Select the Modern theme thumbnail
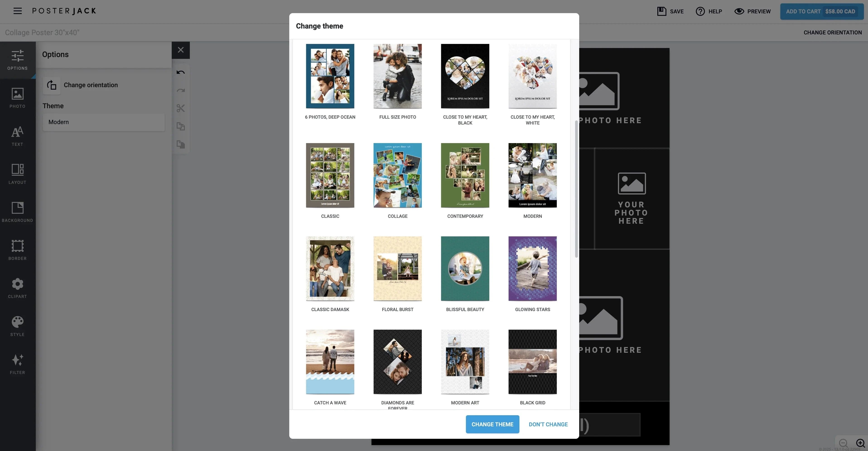This screenshot has height=451, width=868. 532,175
